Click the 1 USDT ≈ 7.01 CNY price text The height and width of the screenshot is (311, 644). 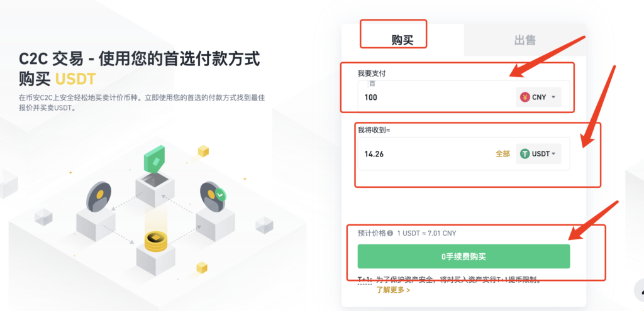[x=427, y=234]
